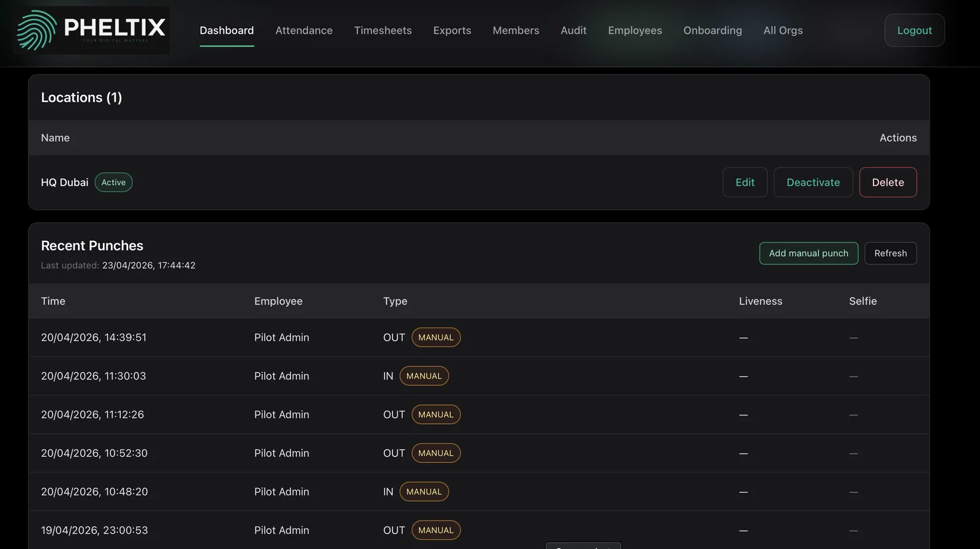
Task: Open the Members section
Action: [x=516, y=31]
